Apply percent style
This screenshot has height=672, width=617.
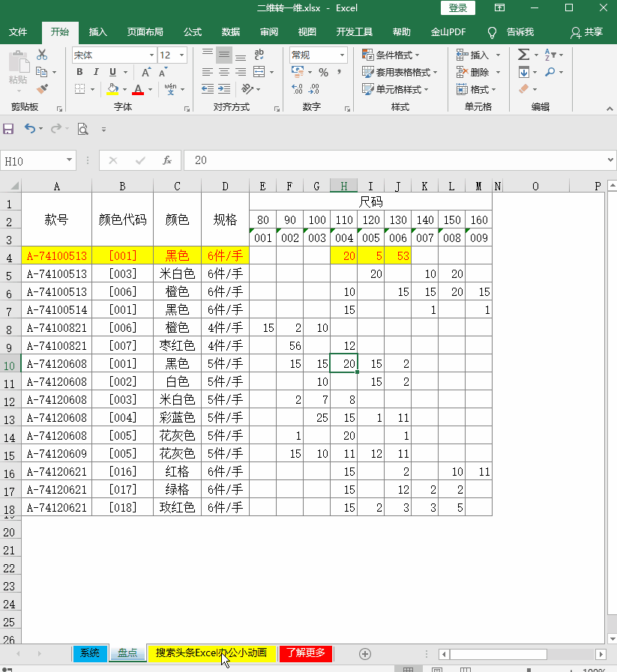tap(324, 73)
